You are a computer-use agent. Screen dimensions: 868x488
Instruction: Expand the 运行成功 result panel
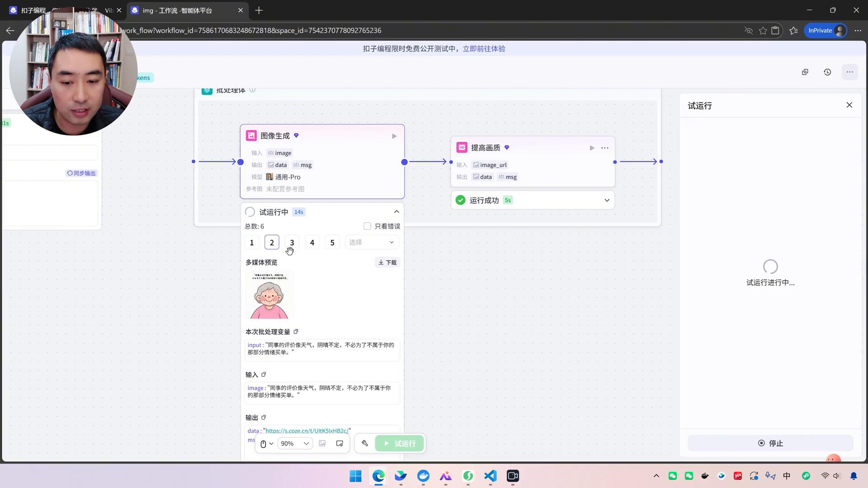point(607,200)
